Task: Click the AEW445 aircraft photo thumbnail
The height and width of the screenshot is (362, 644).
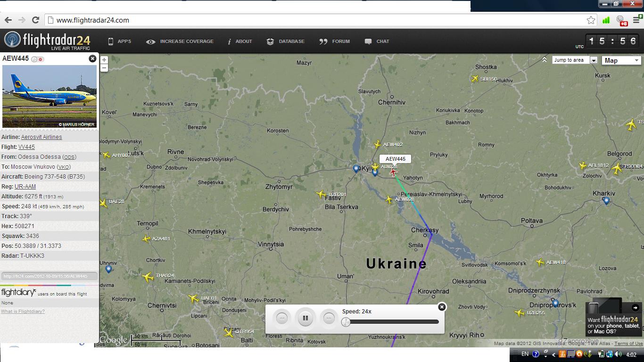Action: pyautogui.click(x=50, y=97)
